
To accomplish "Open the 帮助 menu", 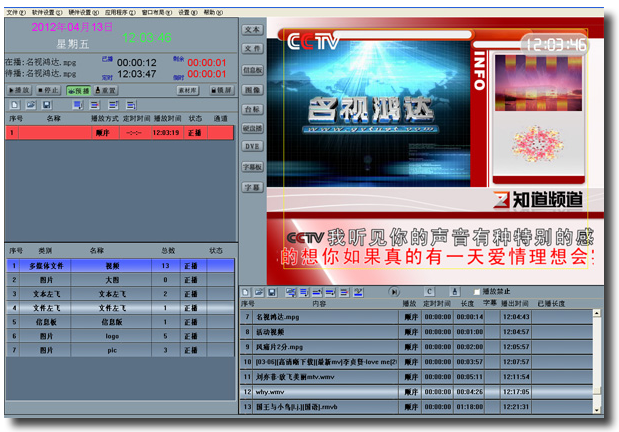I will 213,12.
